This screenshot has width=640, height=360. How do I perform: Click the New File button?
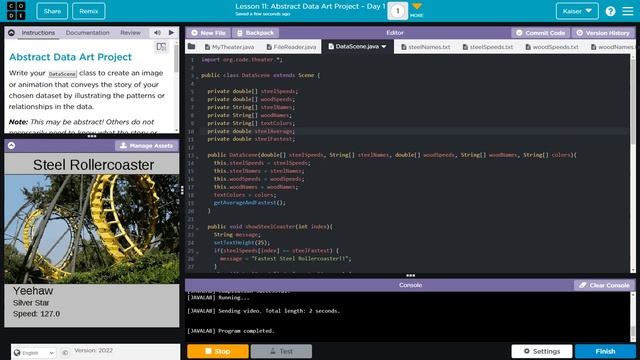208,33
